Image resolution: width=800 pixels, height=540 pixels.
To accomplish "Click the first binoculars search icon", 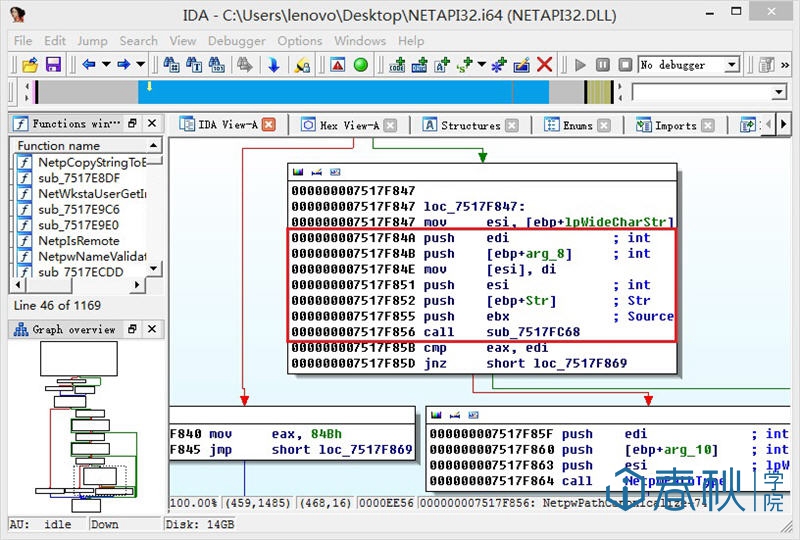I will click(171, 65).
